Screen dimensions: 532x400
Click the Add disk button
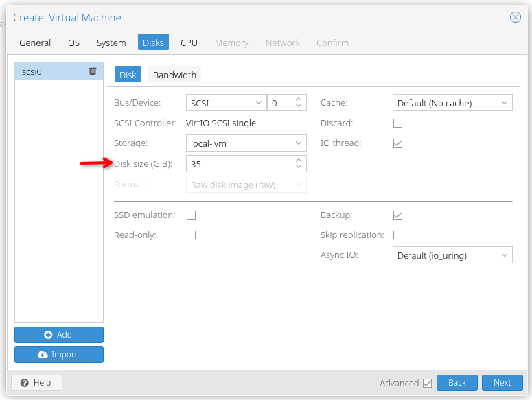point(59,335)
